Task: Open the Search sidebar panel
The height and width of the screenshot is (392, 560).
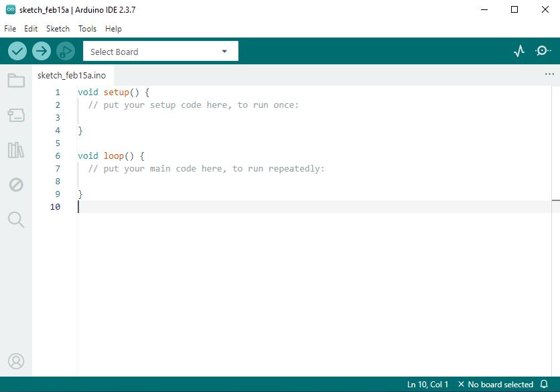Action: [x=16, y=219]
